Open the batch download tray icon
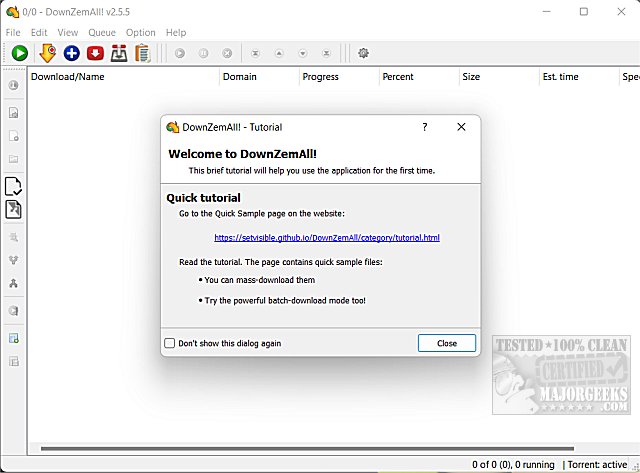 119,53
